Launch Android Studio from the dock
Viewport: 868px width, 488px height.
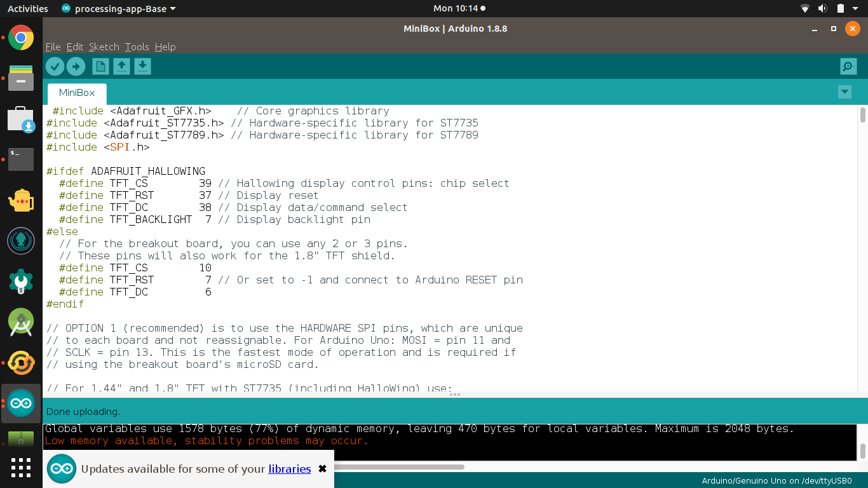click(21, 322)
